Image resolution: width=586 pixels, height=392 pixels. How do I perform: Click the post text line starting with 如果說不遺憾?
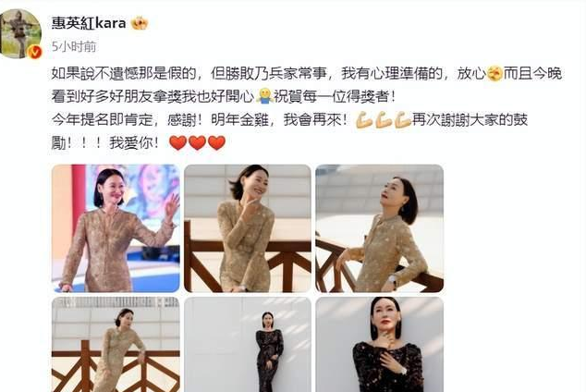click(307, 74)
